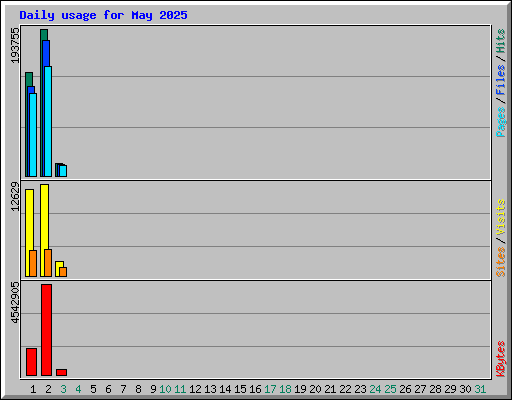
Task: Click the yellow Visits bar for day 2
Action: pyautogui.click(x=43, y=230)
